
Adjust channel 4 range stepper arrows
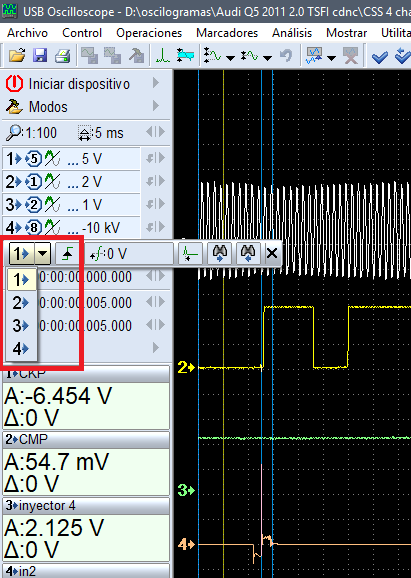[x=155, y=227]
